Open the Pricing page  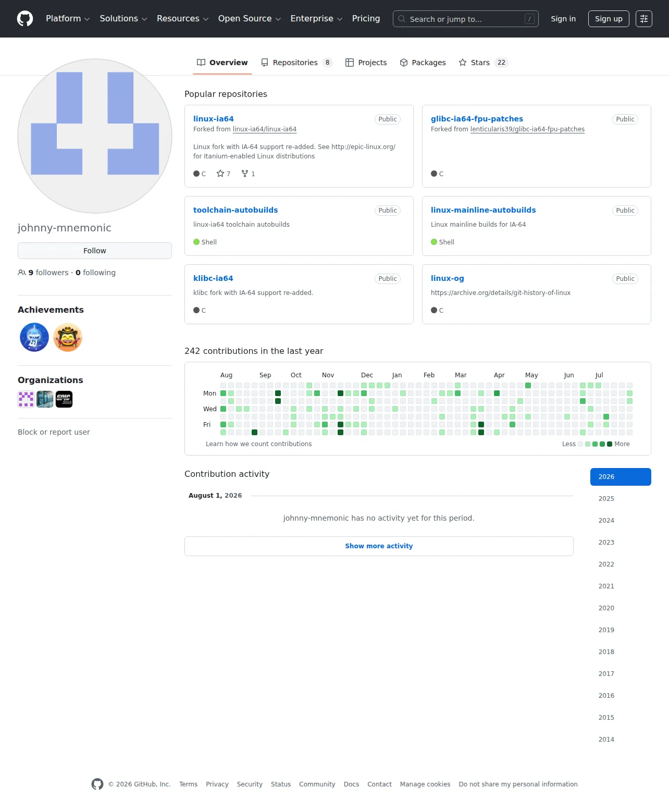366,19
